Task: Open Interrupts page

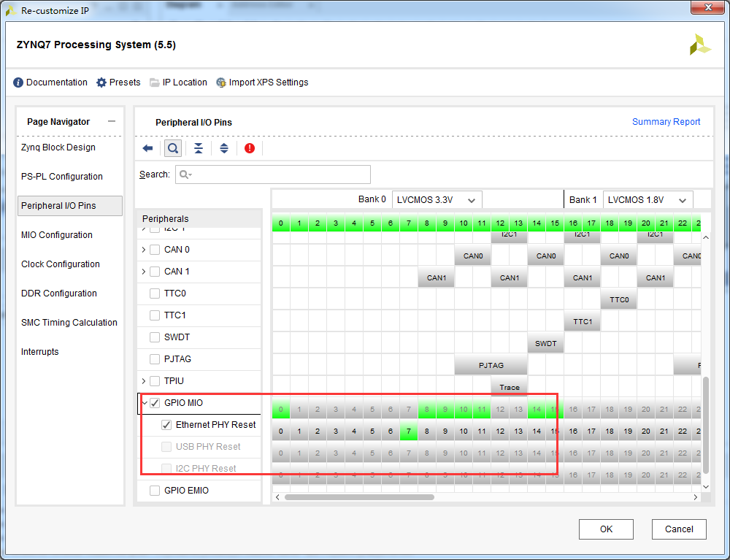Action: [40, 351]
